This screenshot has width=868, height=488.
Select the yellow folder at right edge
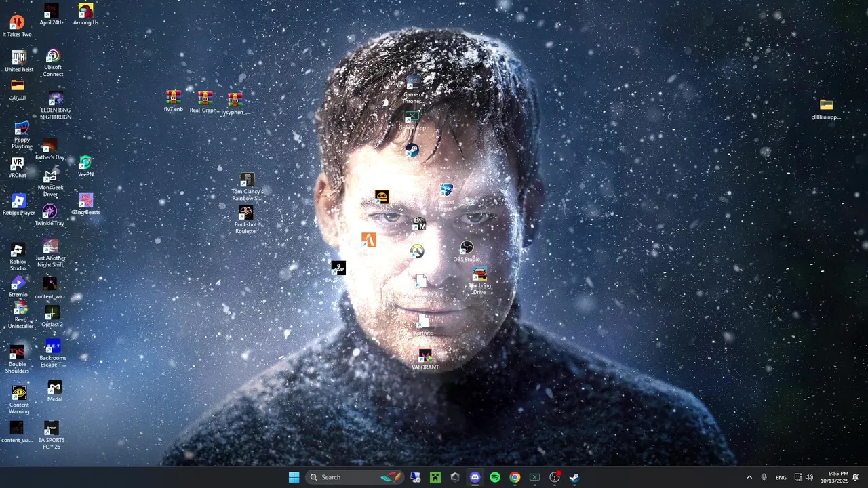[x=826, y=108]
